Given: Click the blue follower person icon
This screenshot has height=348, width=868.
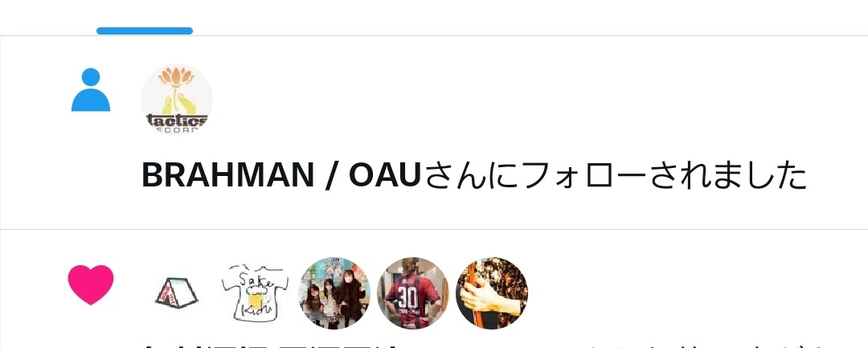Looking at the screenshot, I should point(90,90).
